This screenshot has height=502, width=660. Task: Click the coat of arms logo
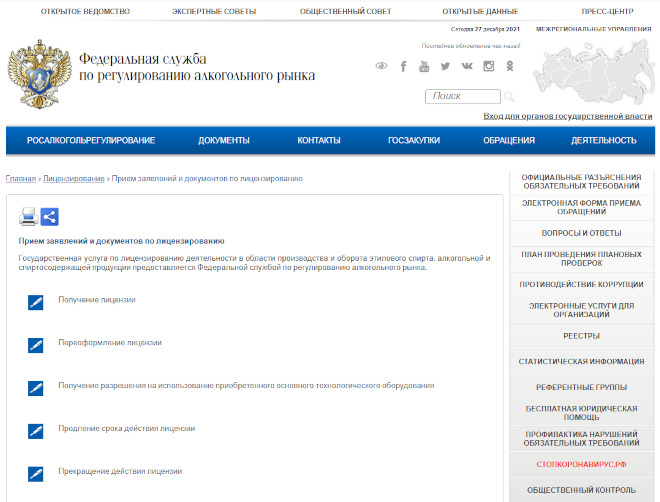tap(40, 74)
